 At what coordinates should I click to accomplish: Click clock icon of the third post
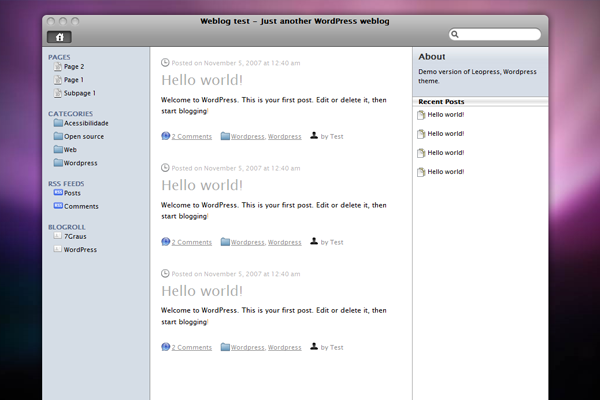pyautogui.click(x=165, y=273)
